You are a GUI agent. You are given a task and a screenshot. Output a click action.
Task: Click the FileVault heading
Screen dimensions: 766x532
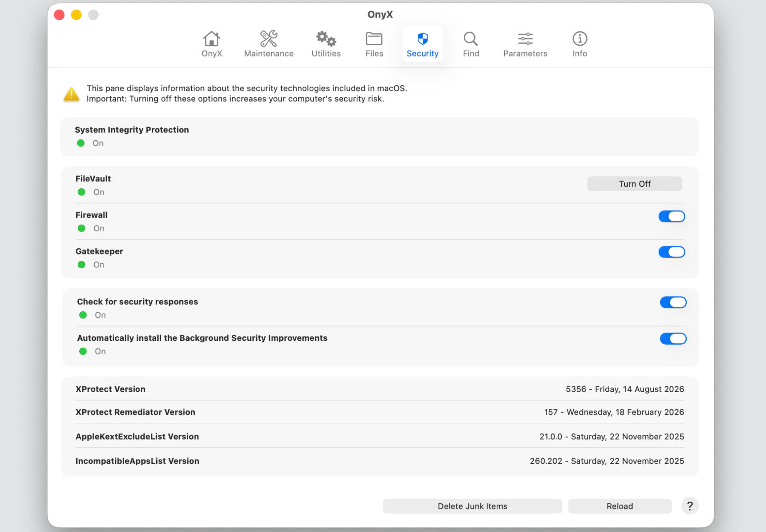click(93, 179)
